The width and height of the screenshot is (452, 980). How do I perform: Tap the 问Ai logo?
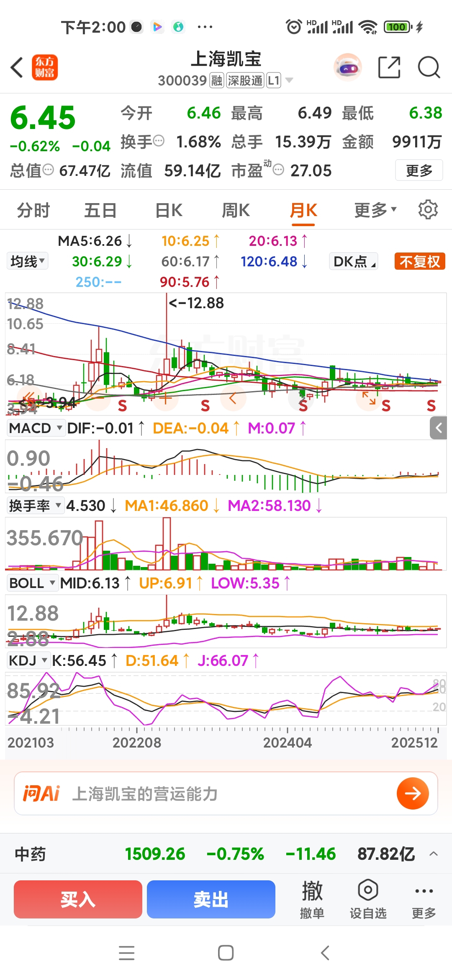pos(41,793)
